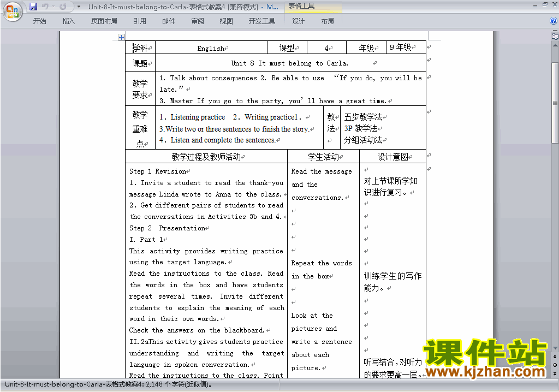Click 'Look at the' in student activity column
The height and width of the screenshot is (392, 559).
[x=312, y=316]
